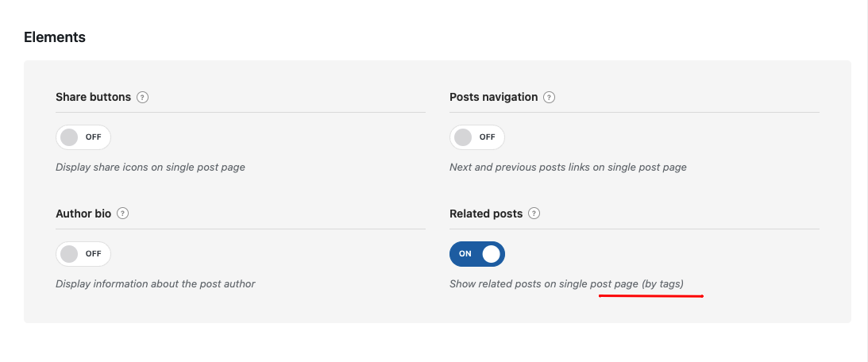Turn on the Posts navigation switch

[477, 137]
